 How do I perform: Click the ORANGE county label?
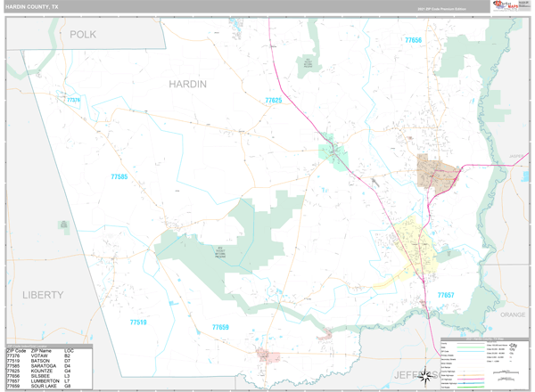pyautogui.click(x=512, y=314)
